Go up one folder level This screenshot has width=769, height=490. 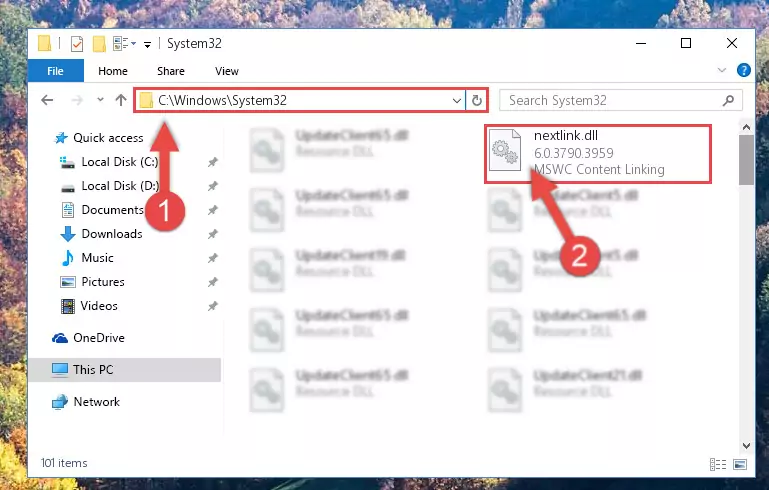point(121,100)
